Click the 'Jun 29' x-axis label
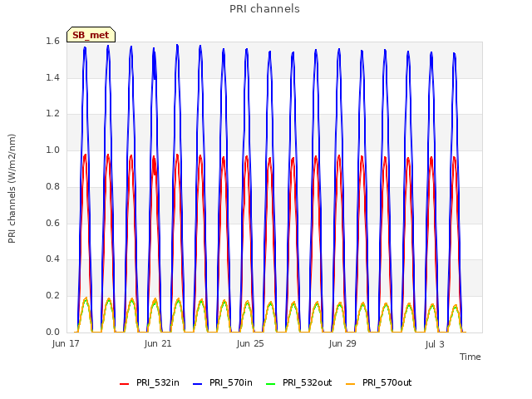532x399 pixels. coord(342,343)
